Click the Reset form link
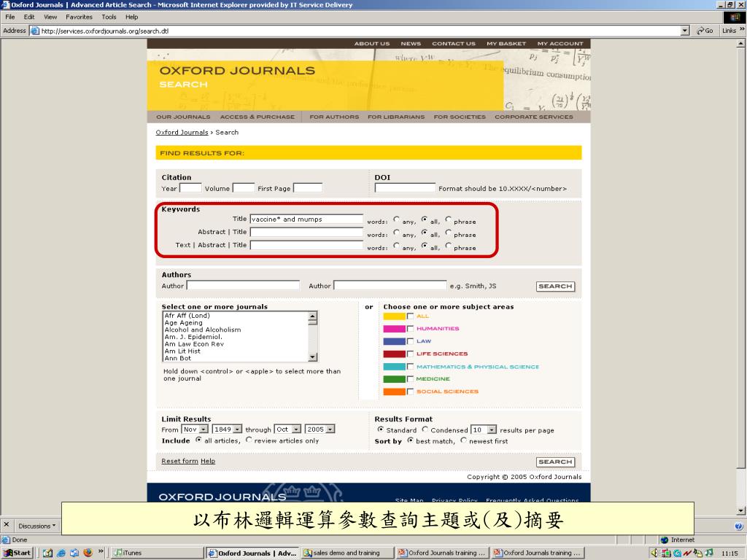The width and height of the screenshot is (747, 560). pos(179,461)
